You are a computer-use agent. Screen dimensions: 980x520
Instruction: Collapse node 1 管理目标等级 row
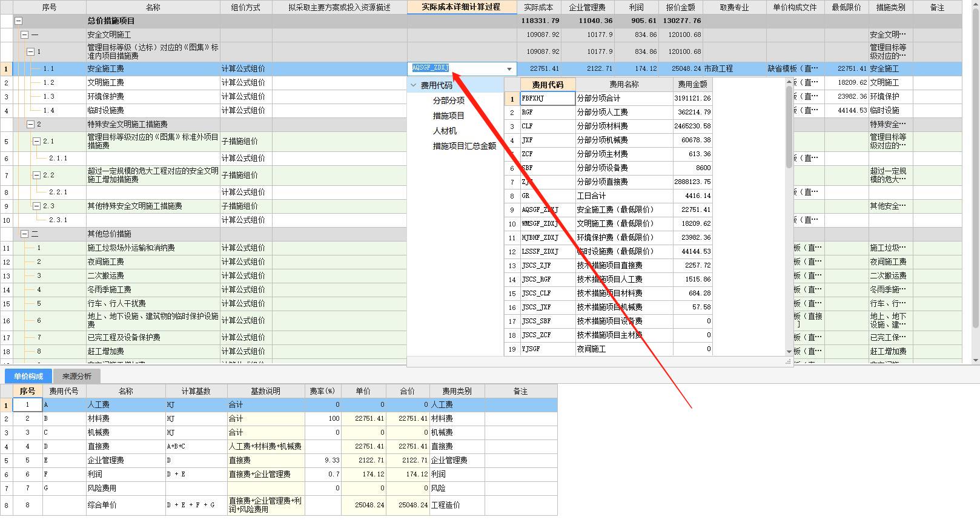30,51
